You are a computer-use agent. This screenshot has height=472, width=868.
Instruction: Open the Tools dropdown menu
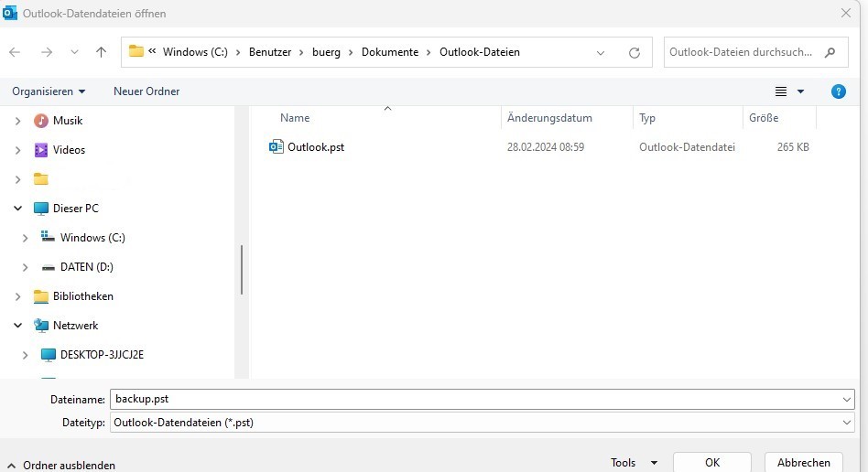click(634, 463)
